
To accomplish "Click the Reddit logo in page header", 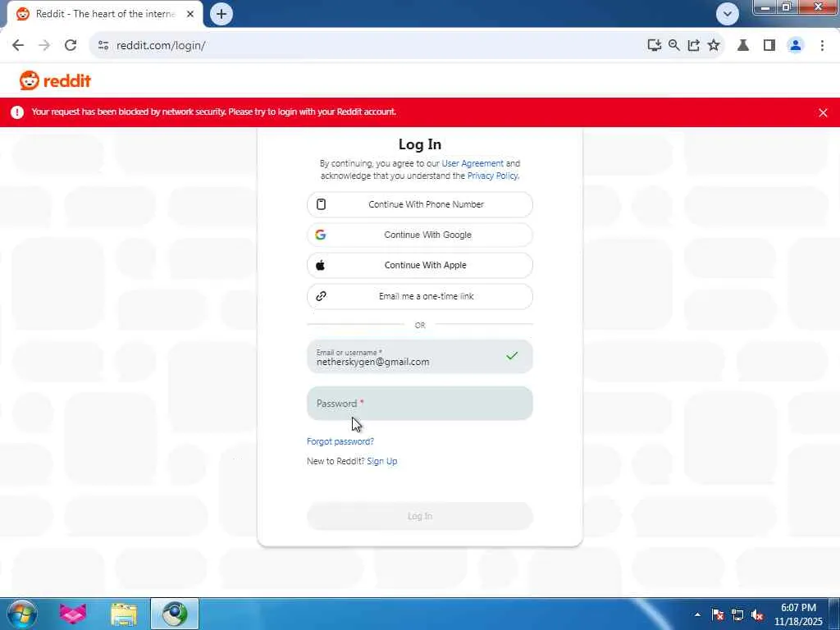I will [x=55, y=80].
